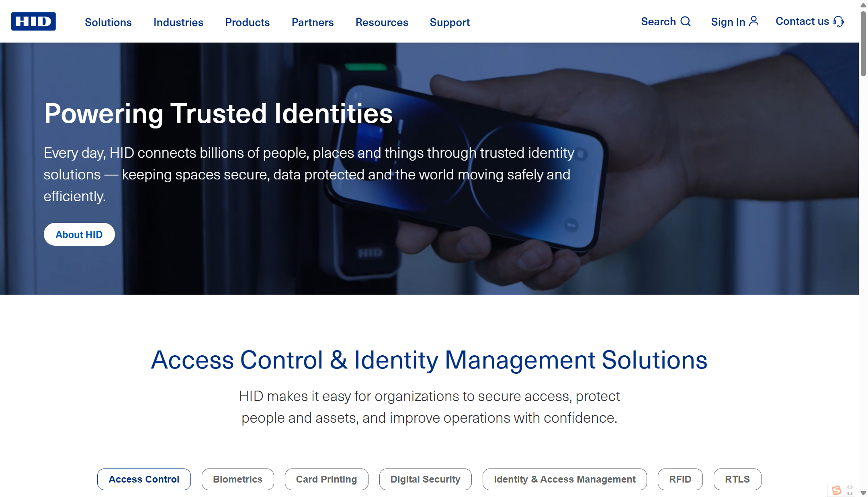The image size is (868, 497).
Task: Open the Resources menu
Action: [382, 22]
